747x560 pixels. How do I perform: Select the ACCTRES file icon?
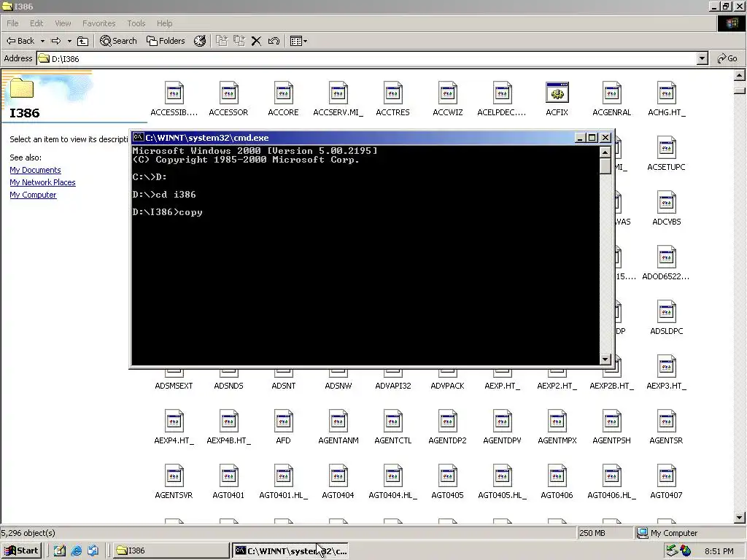(393, 93)
